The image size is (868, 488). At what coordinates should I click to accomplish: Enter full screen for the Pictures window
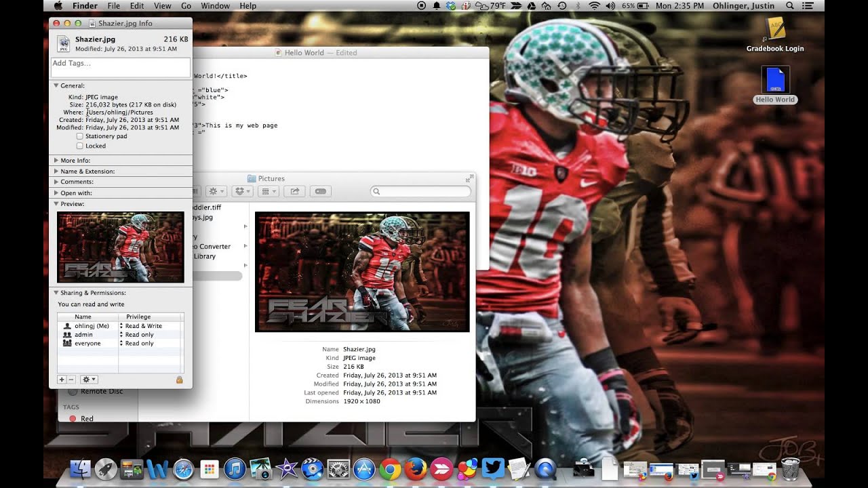pyautogui.click(x=469, y=178)
